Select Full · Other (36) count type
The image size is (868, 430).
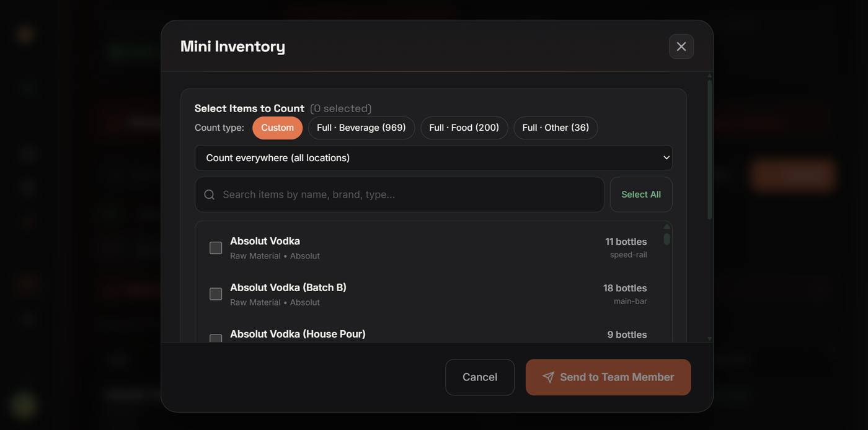pyautogui.click(x=556, y=128)
